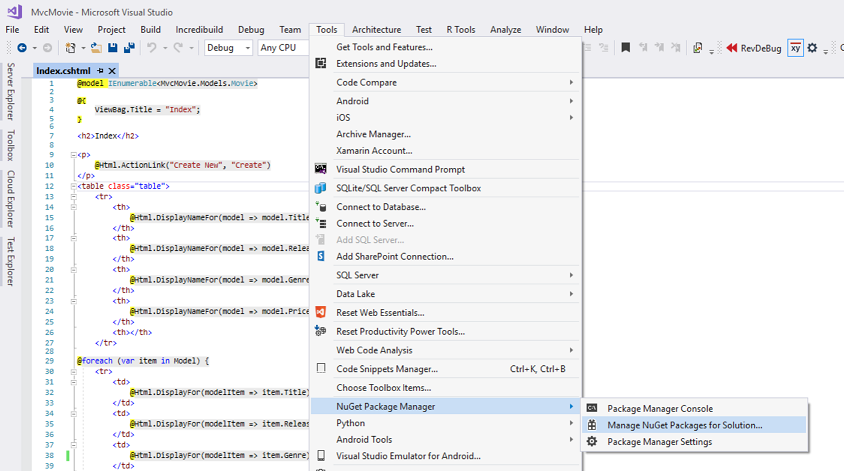The image size is (844, 471).
Task: Click the RevDeBug rewind icon
Action: coord(732,48)
